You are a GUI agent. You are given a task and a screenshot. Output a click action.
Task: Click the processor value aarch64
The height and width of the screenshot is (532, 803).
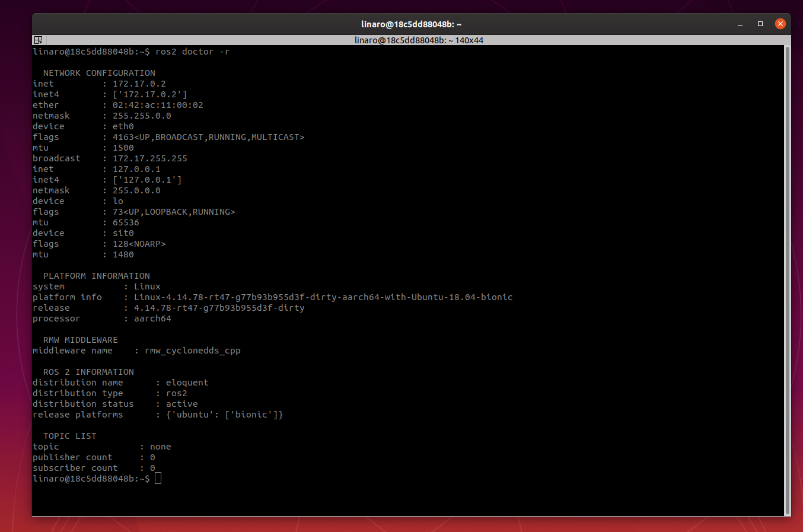pyautogui.click(x=152, y=318)
